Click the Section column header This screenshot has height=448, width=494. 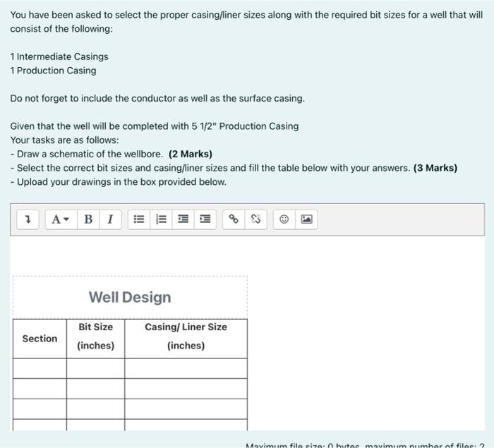tap(40, 339)
